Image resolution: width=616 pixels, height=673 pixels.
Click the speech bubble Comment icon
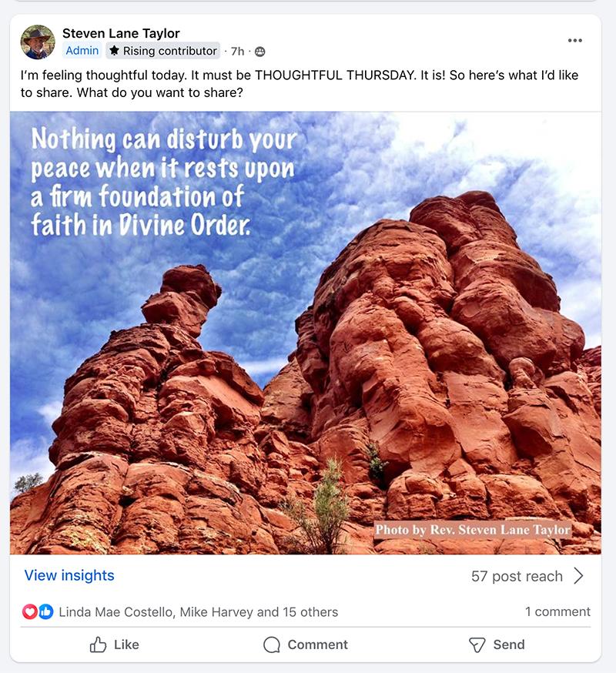pyautogui.click(x=272, y=645)
